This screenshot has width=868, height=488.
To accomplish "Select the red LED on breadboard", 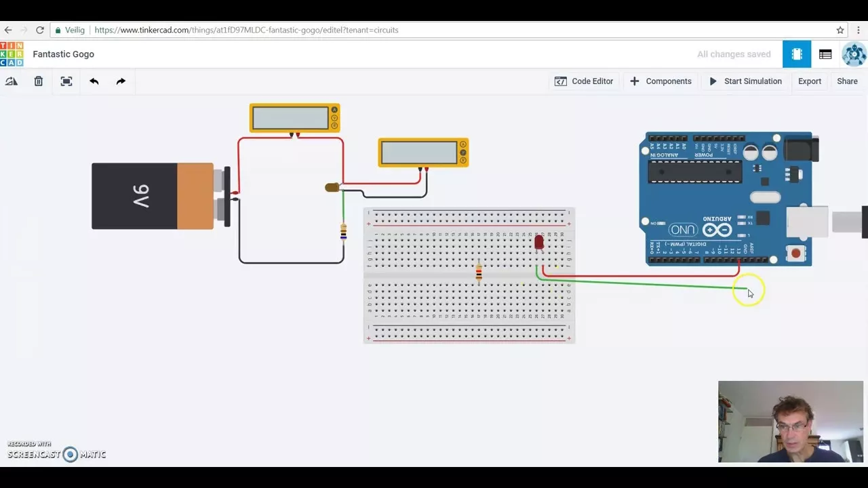I will coord(538,242).
